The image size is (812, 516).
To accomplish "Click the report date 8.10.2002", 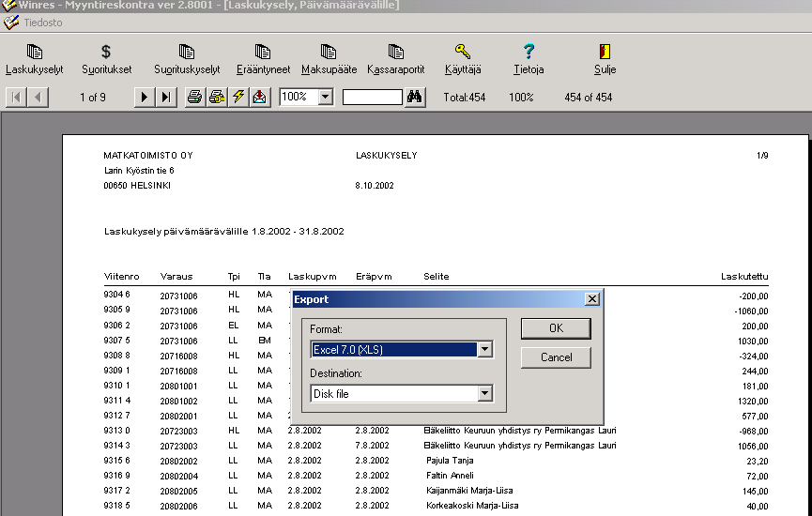I will [x=375, y=185].
